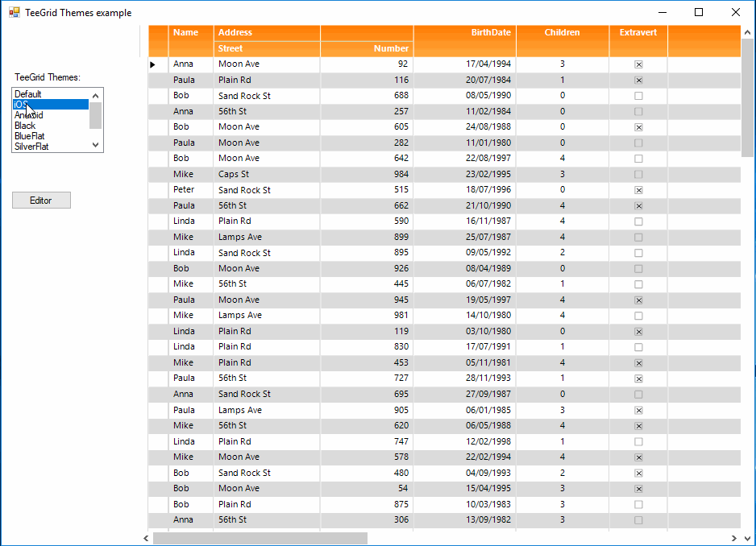Select the BlueFlat theme entry
Image resolution: width=756 pixels, height=546 pixels.
point(29,136)
